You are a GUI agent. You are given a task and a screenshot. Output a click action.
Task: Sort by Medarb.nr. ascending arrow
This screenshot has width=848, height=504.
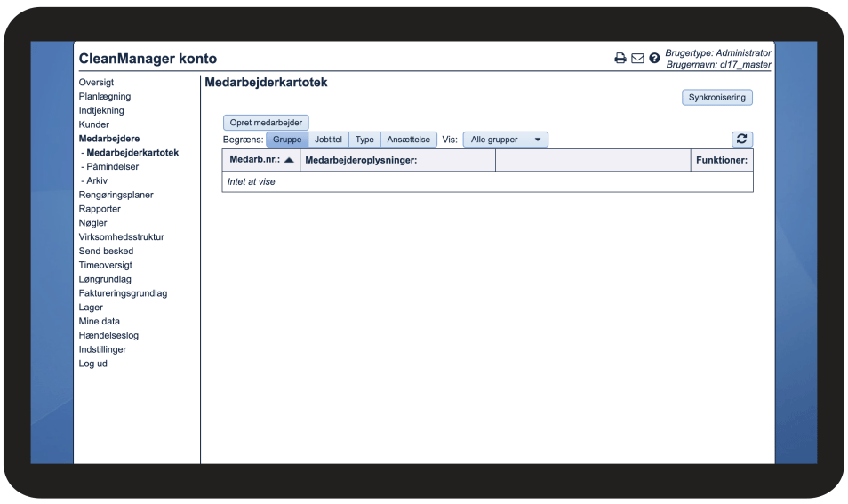(289, 160)
